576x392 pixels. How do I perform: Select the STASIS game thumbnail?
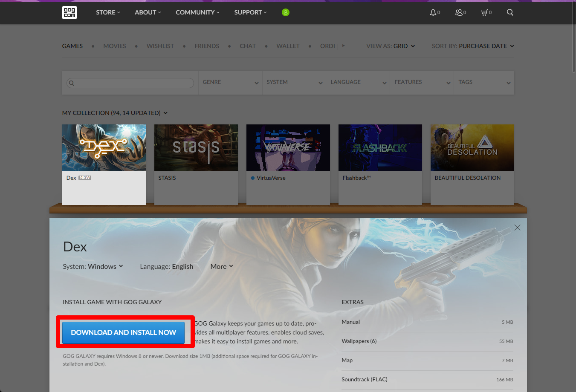pyautogui.click(x=196, y=148)
